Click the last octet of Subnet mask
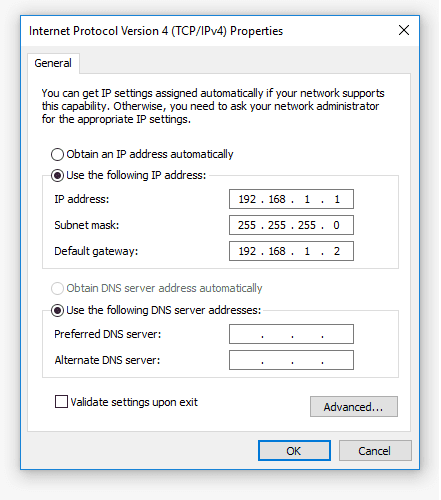 (x=336, y=225)
